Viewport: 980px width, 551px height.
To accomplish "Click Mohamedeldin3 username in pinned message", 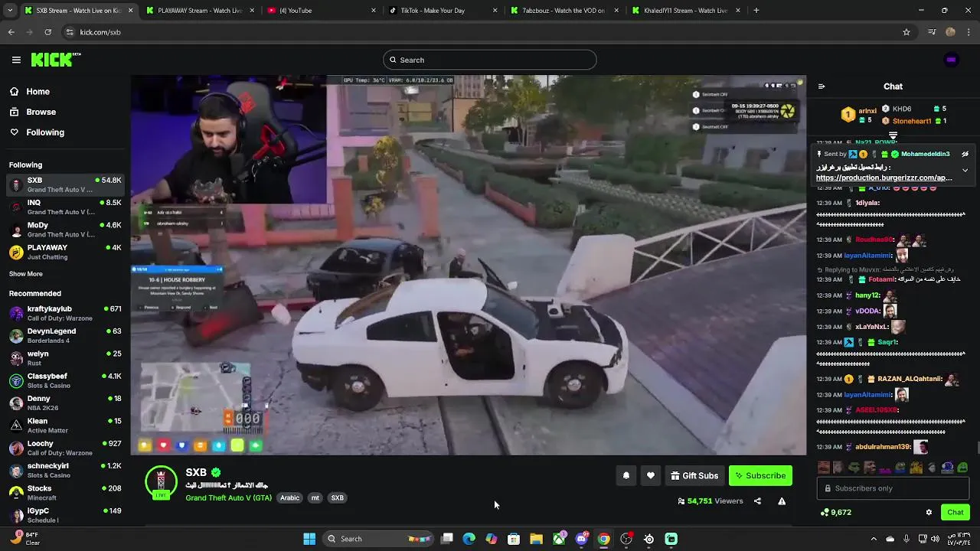I will click(925, 154).
